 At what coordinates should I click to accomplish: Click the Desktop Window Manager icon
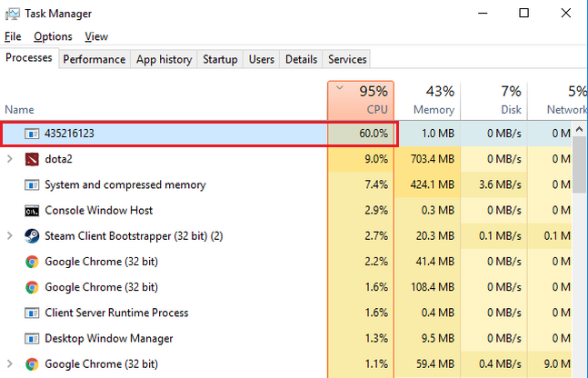click(x=31, y=338)
